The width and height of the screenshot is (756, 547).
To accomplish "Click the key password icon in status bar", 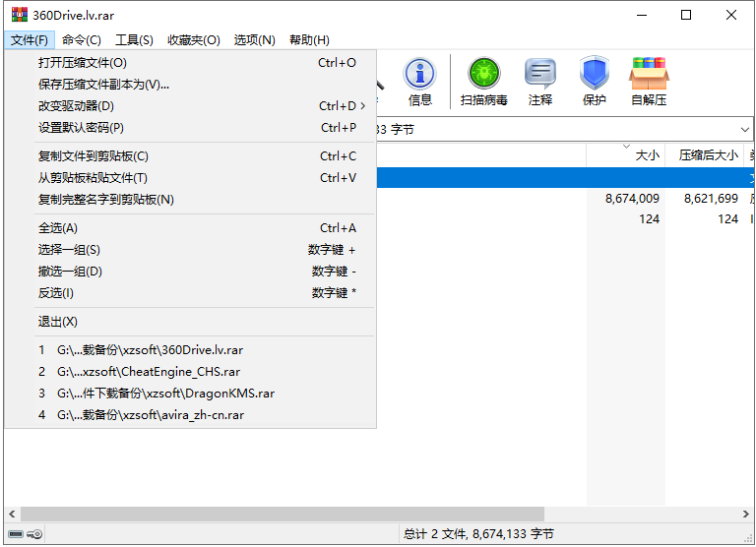I will click(34, 534).
